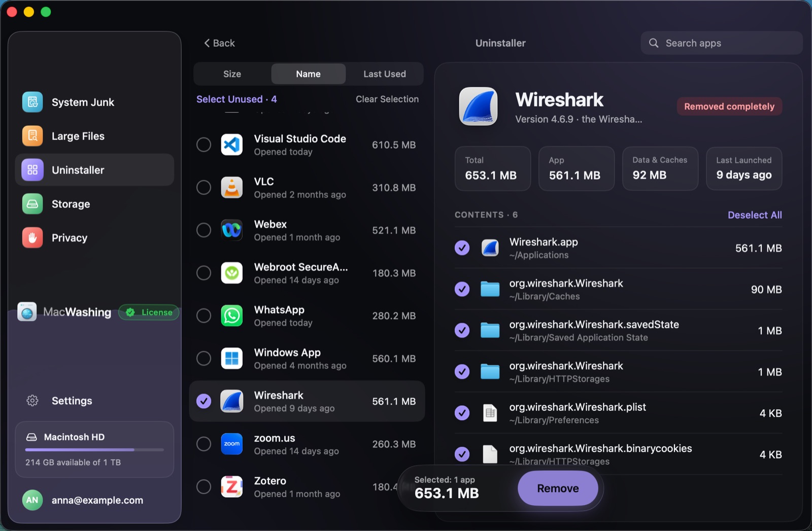The height and width of the screenshot is (531, 812).
Task: Uncheck the Wireshark app in the list
Action: [204, 401]
